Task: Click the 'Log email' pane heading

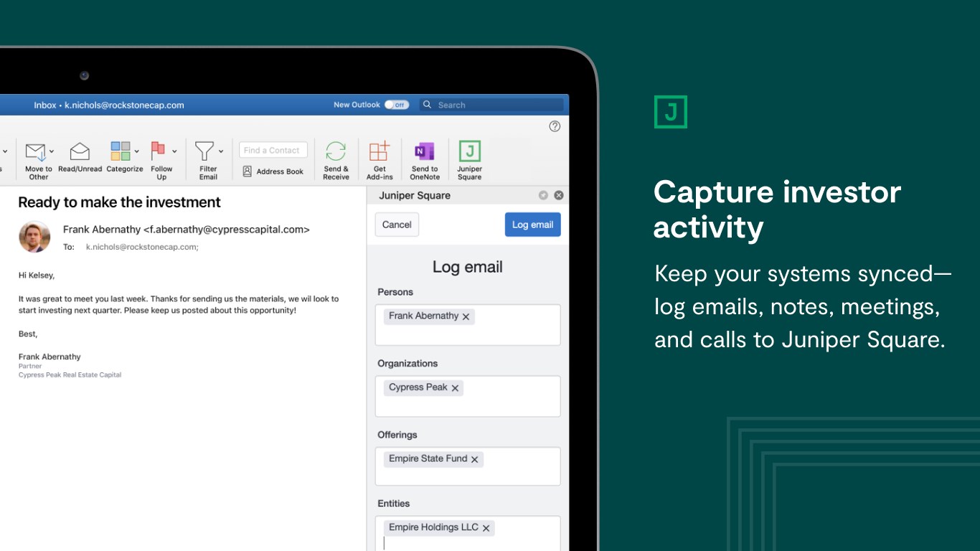Action: pos(468,267)
